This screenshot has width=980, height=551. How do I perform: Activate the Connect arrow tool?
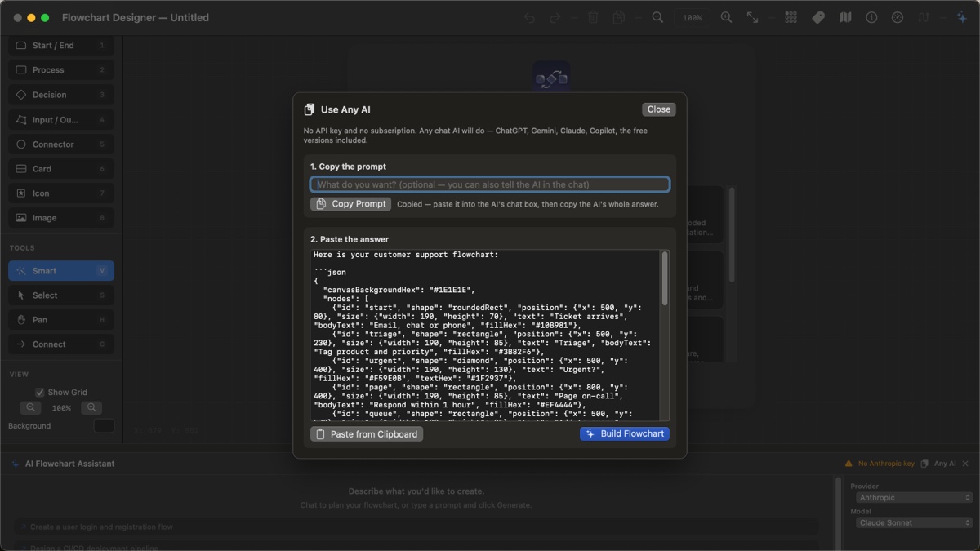click(x=61, y=344)
